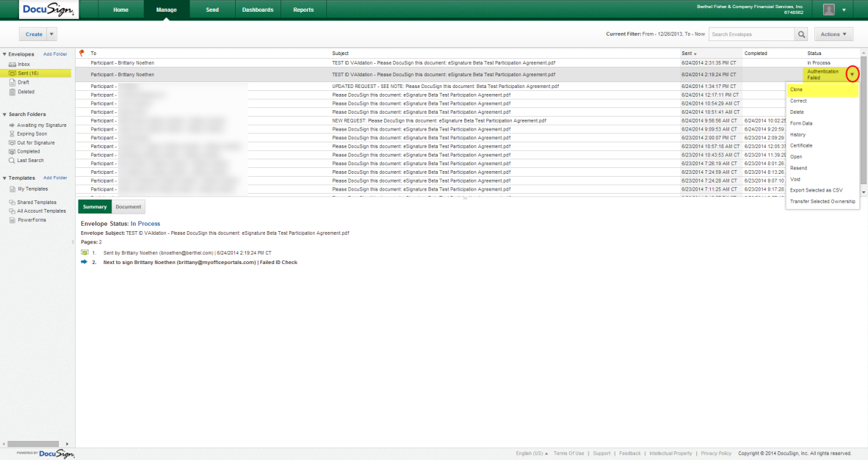The height and width of the screenshot is (460, 868).
Task: Switch to the Send tab
Action: [x=212, y=10]
